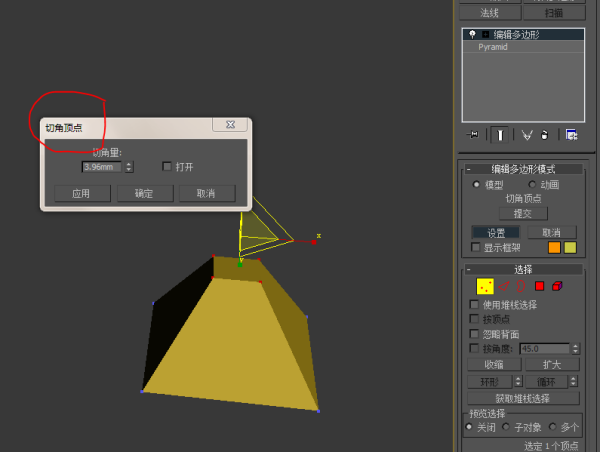Click the 循环 button
This screenshot has width=600, height=452.
(x=546, y=382)
